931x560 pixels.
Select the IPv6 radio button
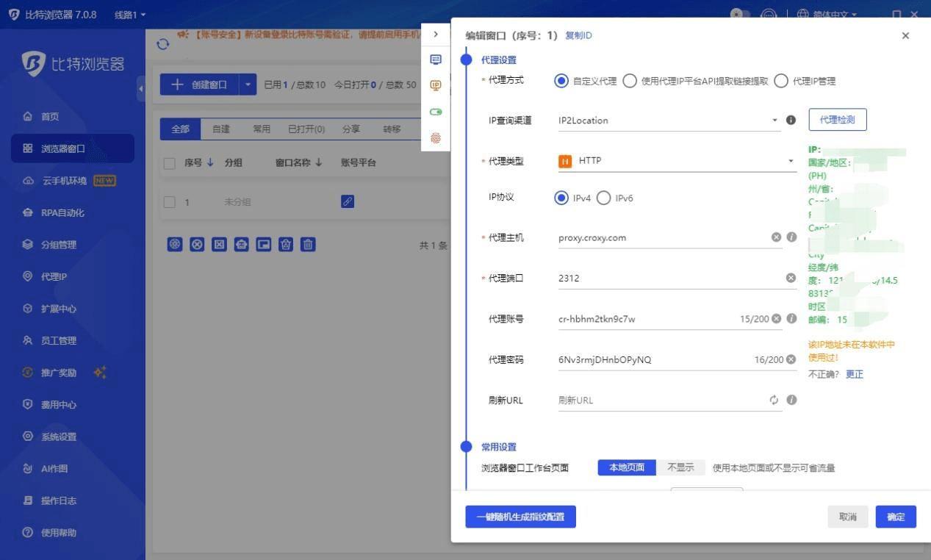point(604,198)
